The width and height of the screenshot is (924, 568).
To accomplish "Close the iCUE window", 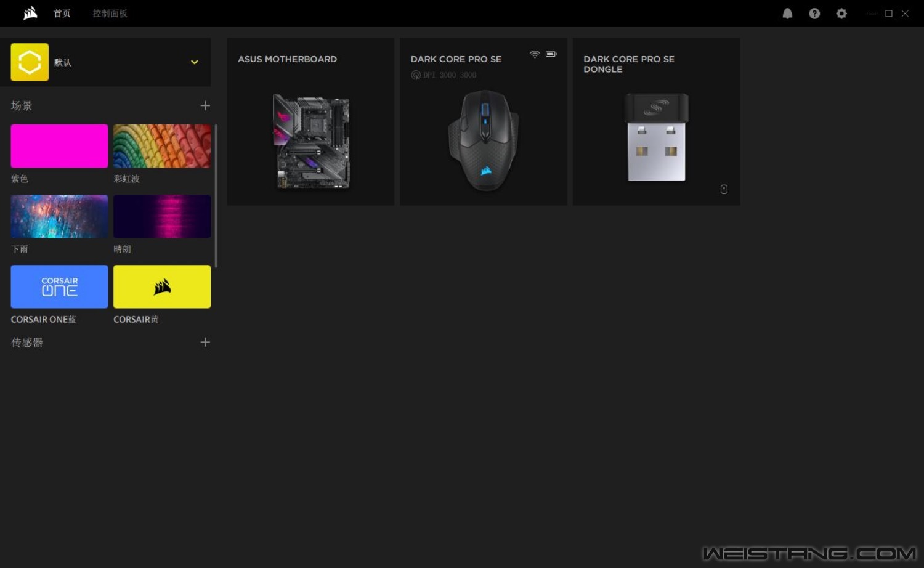I will click(906, 14).
